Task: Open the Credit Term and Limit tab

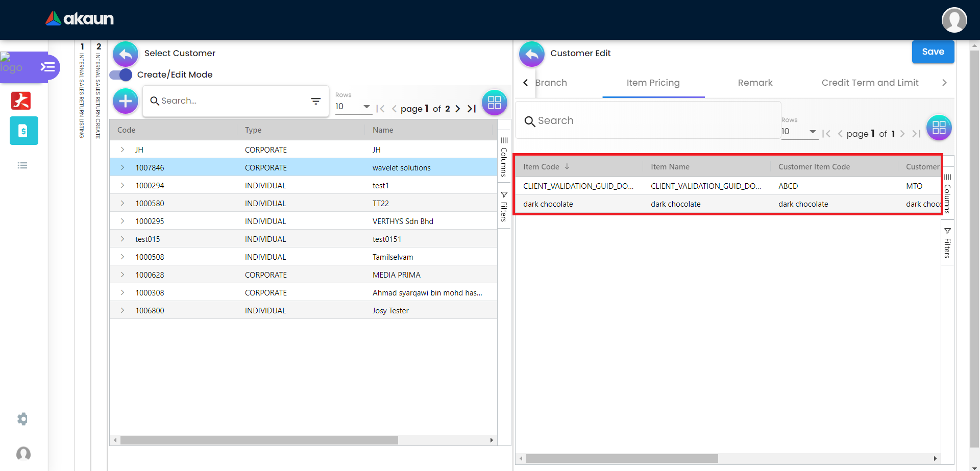Action: click(x=869, y=83)
